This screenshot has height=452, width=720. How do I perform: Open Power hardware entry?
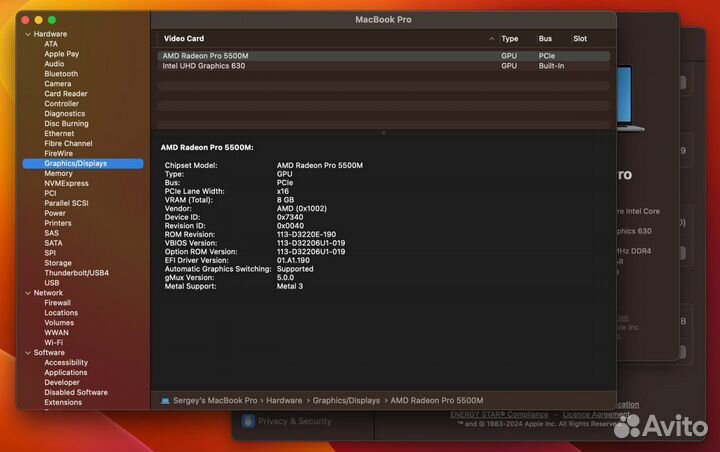coord(55,213)
